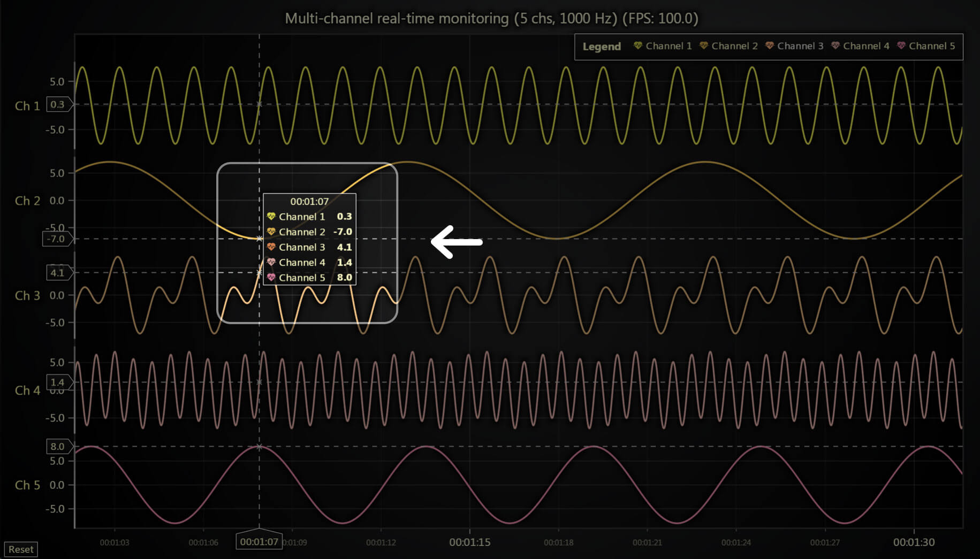Click the 00:01:03 time axis tick
Screen dimensions: 980x559
click(x=115, y=542)
